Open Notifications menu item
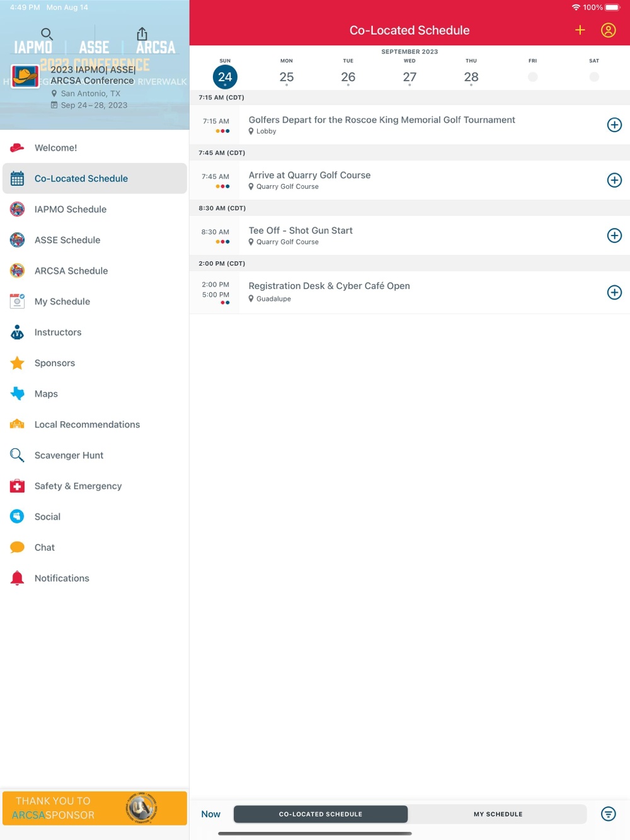 point(94,578)
